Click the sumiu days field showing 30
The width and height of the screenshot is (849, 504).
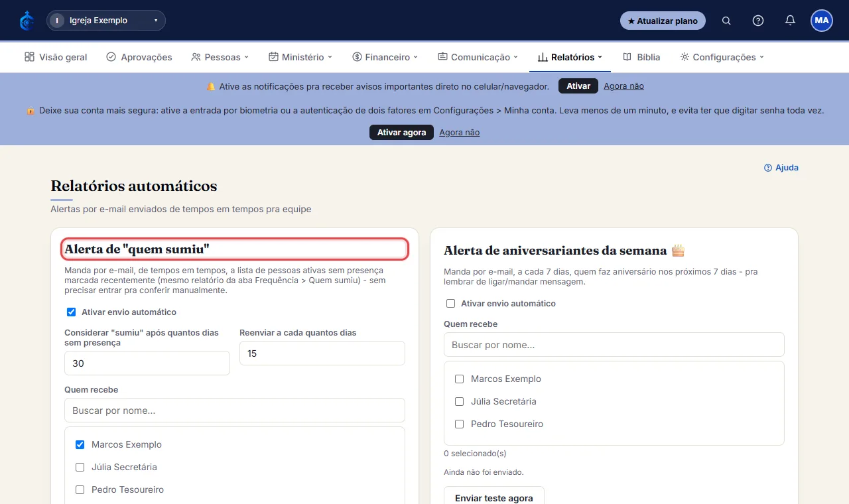click(x=147, y=363)
